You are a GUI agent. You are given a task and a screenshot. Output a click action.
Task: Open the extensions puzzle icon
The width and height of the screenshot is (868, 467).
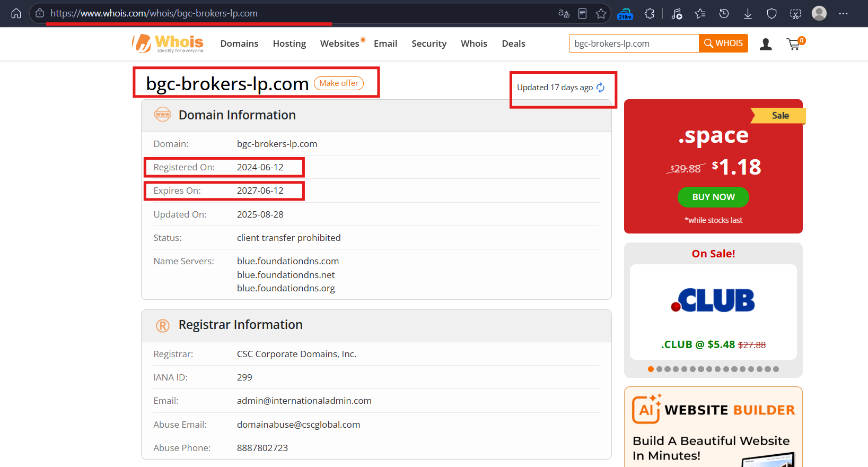tap(650, 13)
